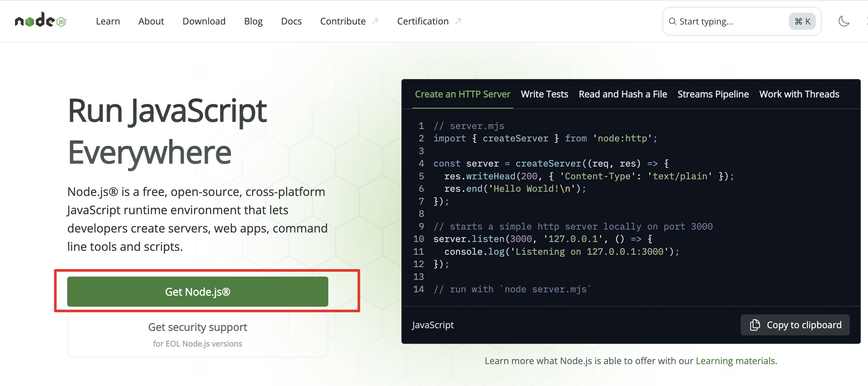Click Get security support button

(197, 334)
